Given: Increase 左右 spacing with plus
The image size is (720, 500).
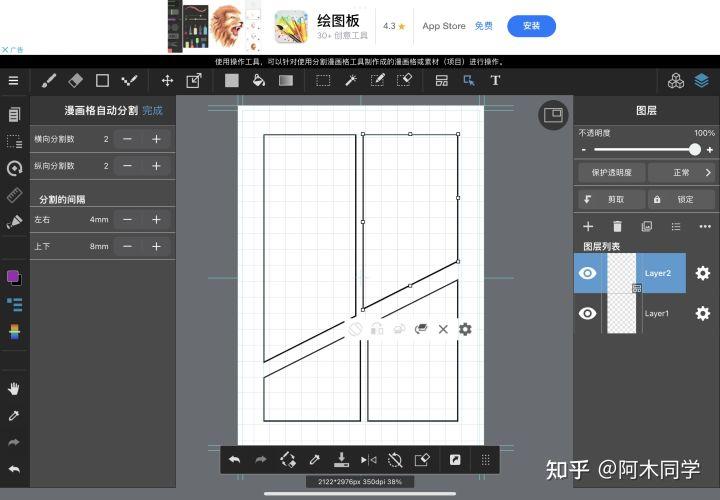Looking at the screenshot, I should [x=157, y=219].
